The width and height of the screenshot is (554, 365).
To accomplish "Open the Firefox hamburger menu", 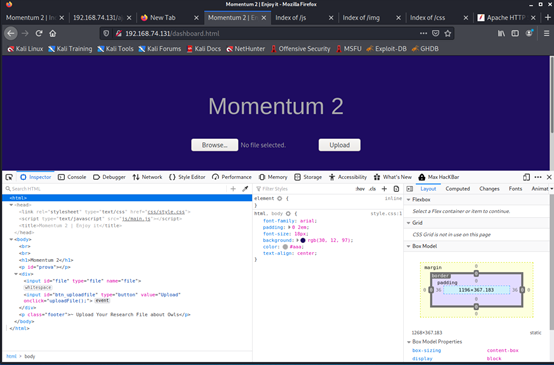I will point(546,33).
